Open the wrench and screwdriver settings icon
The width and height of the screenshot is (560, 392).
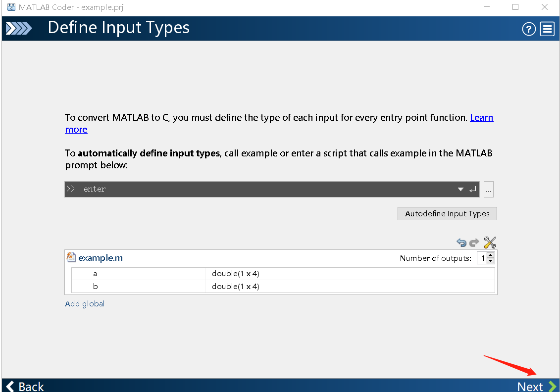click(x=490, y=243)
